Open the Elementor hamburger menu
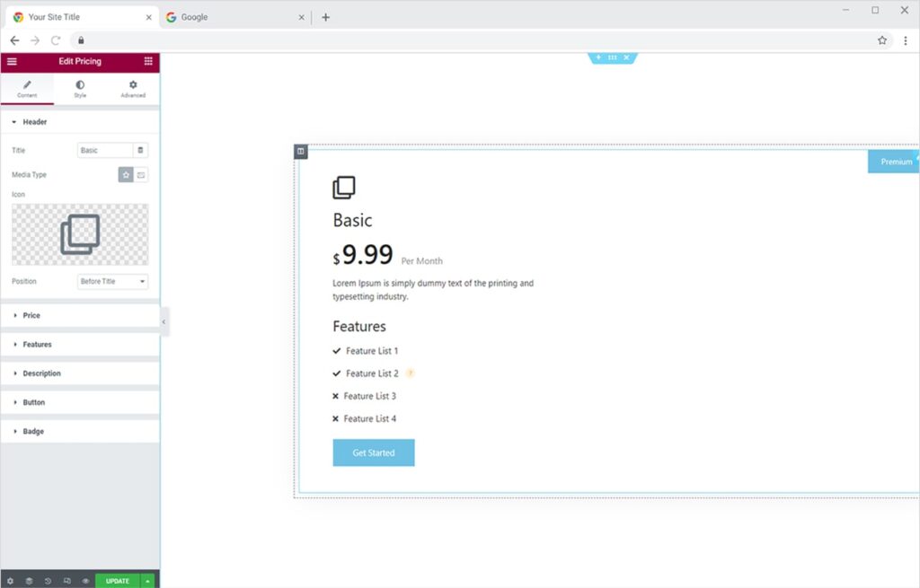Viewport: 920px width, 588px height. [x=12, y=61]
